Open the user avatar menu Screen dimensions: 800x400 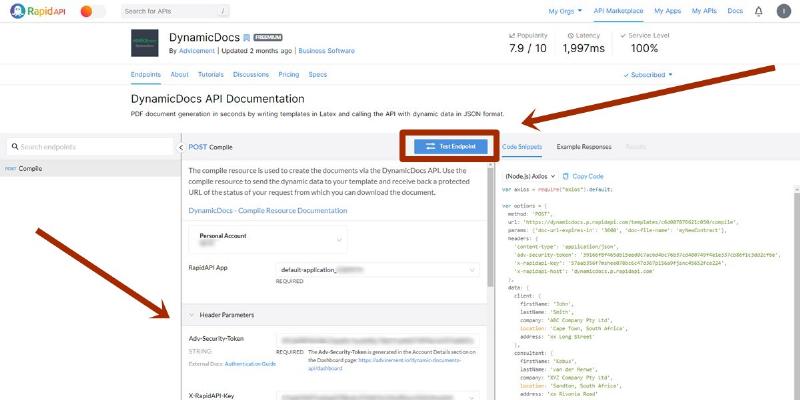click(x=784, y=11)
